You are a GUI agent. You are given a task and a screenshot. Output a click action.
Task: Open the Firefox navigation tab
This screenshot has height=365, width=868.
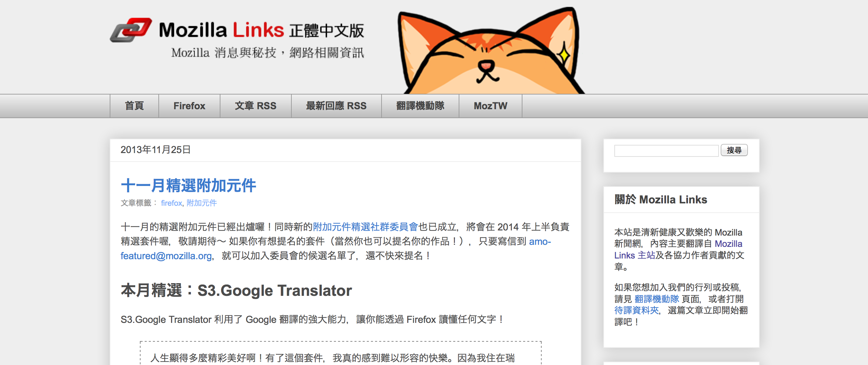point(189,106)
